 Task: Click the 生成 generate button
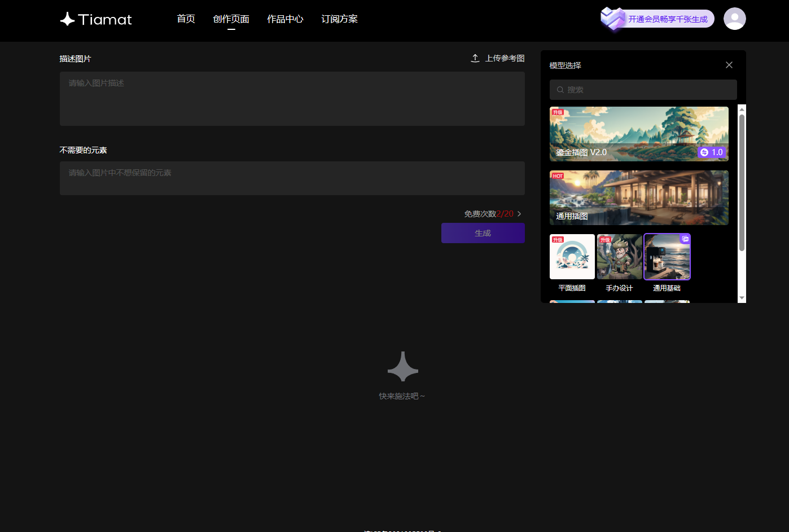point(483,233)
